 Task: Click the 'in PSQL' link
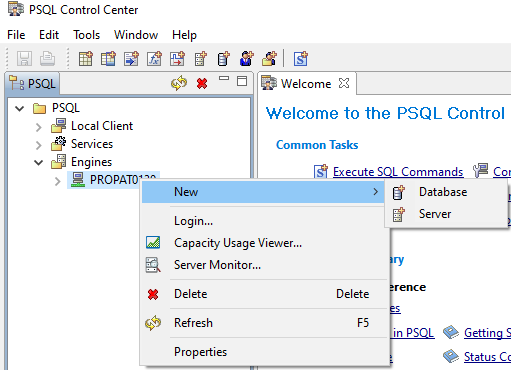pos(413,333)
